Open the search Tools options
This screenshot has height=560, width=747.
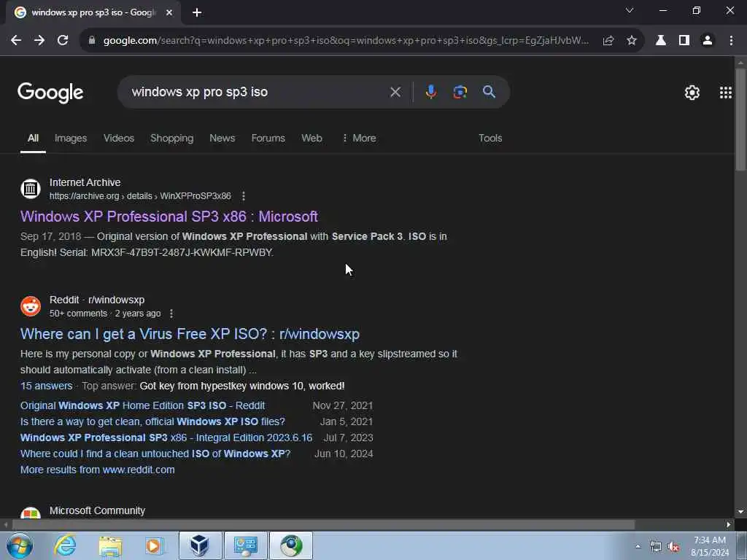point(490,138)
